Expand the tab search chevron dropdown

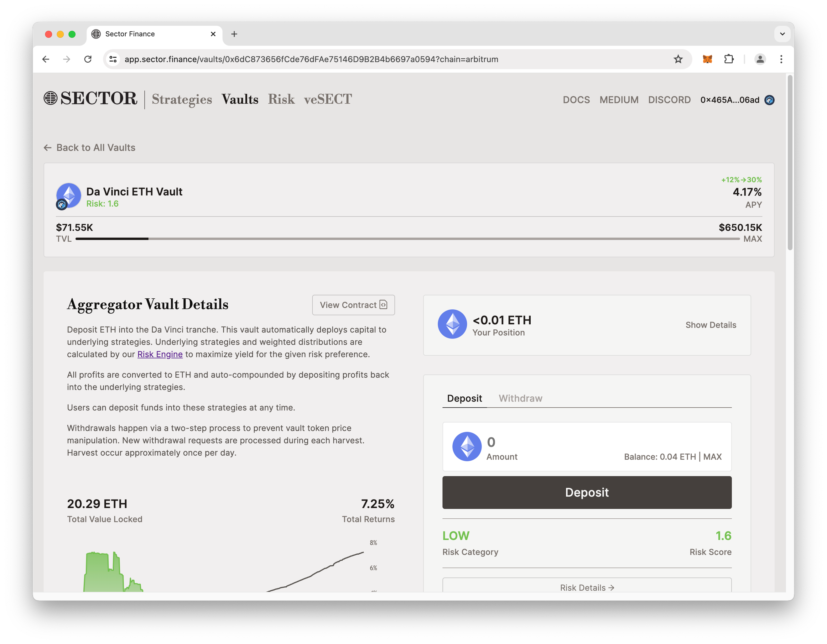point(782,34)
